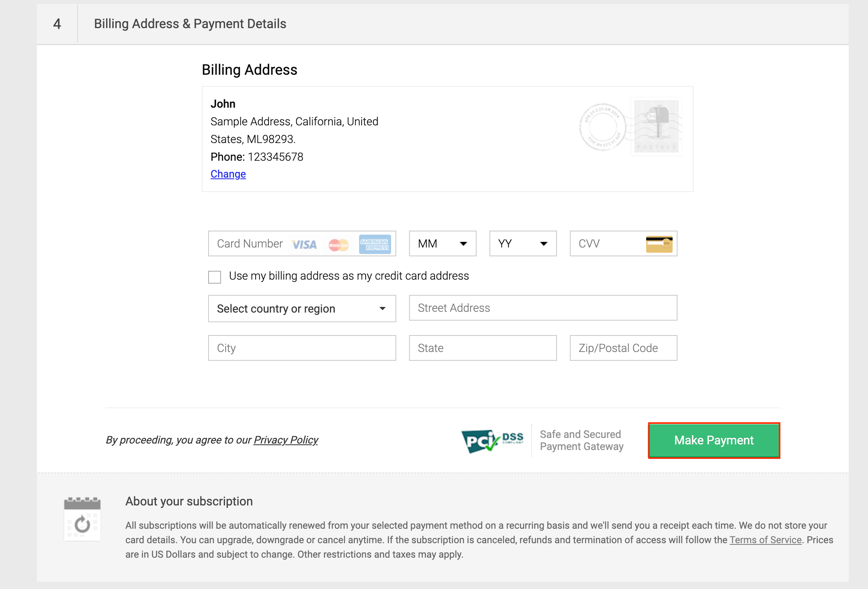Click the American Express logo icon

pyautogui.click(x=375, y=244)
